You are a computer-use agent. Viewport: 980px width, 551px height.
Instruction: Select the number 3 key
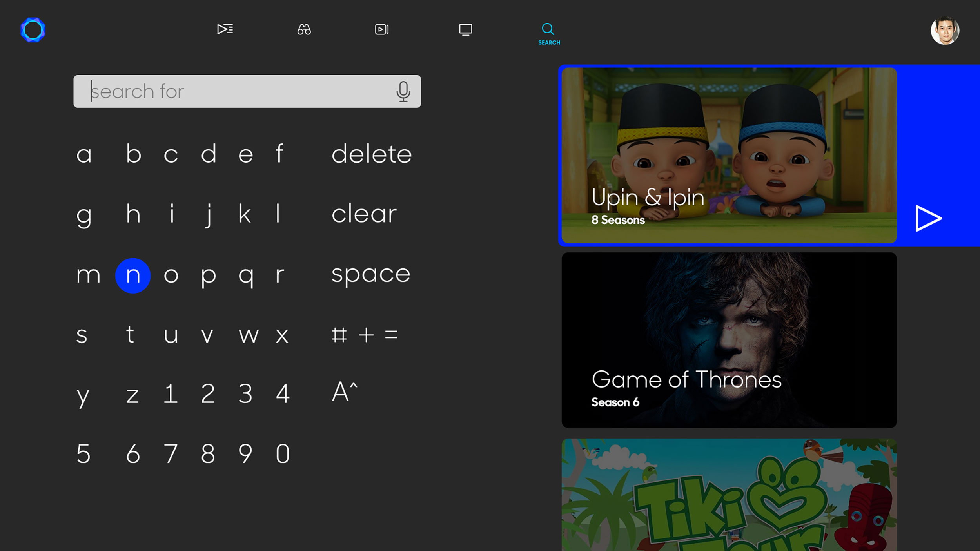point(245,393)
